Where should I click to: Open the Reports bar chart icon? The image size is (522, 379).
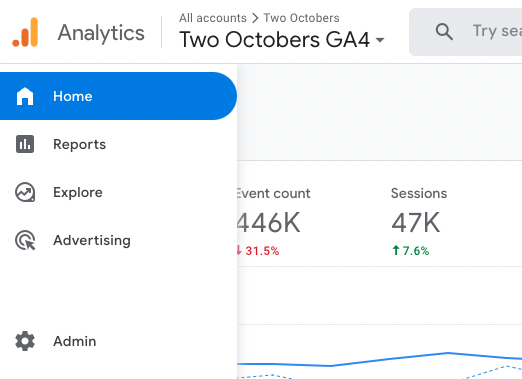(x=25, y=144)
